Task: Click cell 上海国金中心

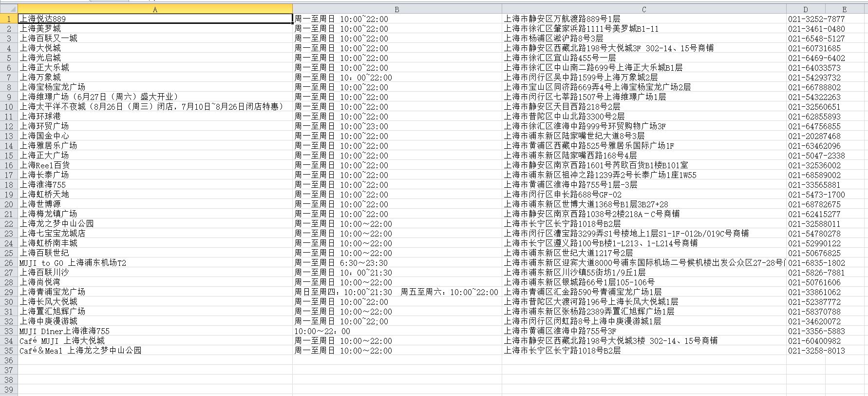Action: tap(155, 136)
